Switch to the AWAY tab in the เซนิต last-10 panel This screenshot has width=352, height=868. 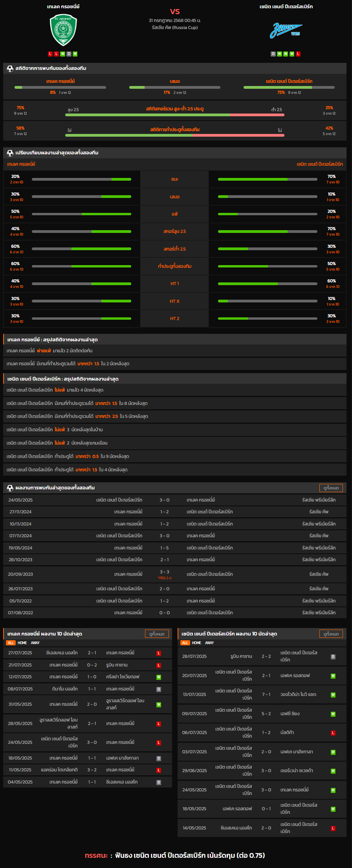tap(210, 643)
